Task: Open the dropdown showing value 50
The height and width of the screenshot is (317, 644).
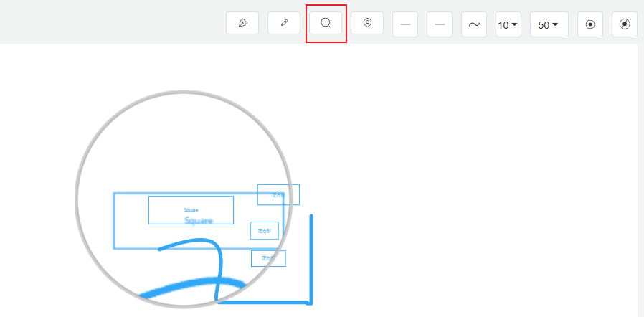Action: click(x=549, y=24)
